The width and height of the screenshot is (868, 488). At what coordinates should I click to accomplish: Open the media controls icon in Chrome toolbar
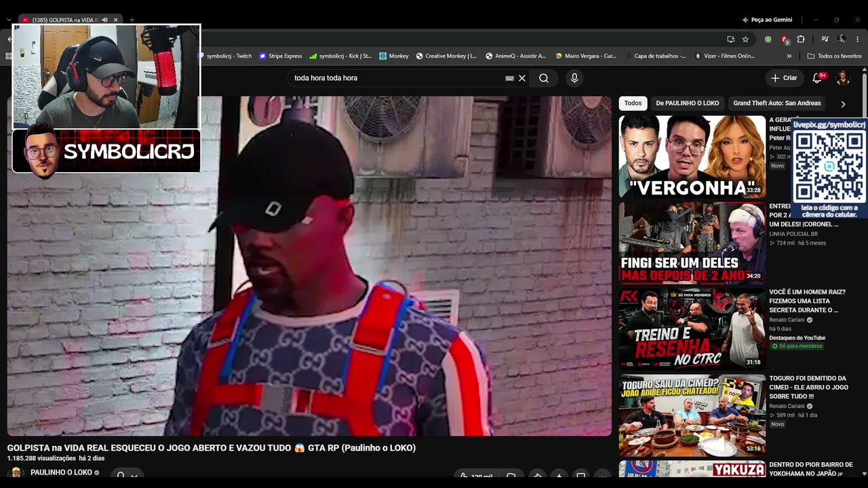point(825,39)
